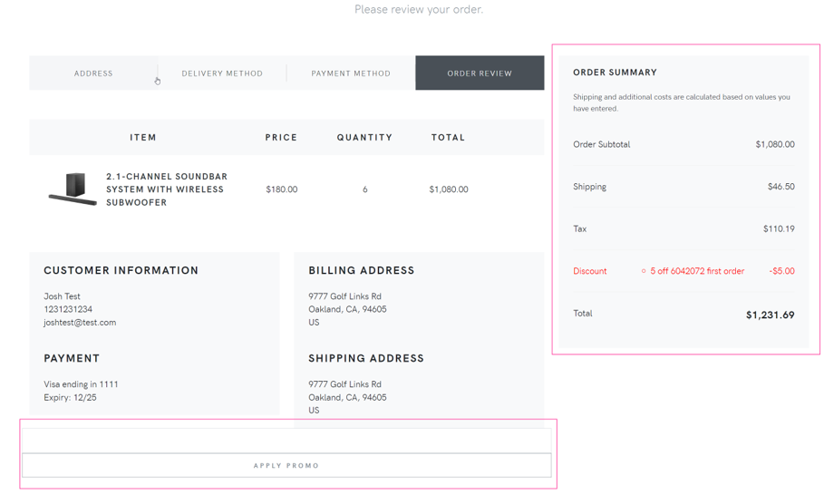This screenshot has height=504, width=824.
Task: Select the phone number 1231231234
Action: [x=68, y=309]
